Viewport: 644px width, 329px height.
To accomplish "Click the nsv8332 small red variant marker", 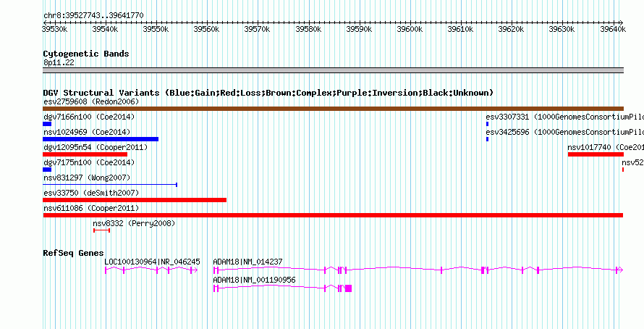I will [x=101, y=230].
